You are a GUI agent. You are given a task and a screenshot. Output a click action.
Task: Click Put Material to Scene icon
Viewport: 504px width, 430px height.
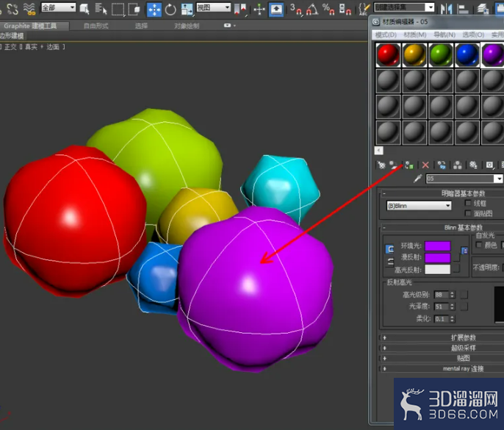point(394,165)
